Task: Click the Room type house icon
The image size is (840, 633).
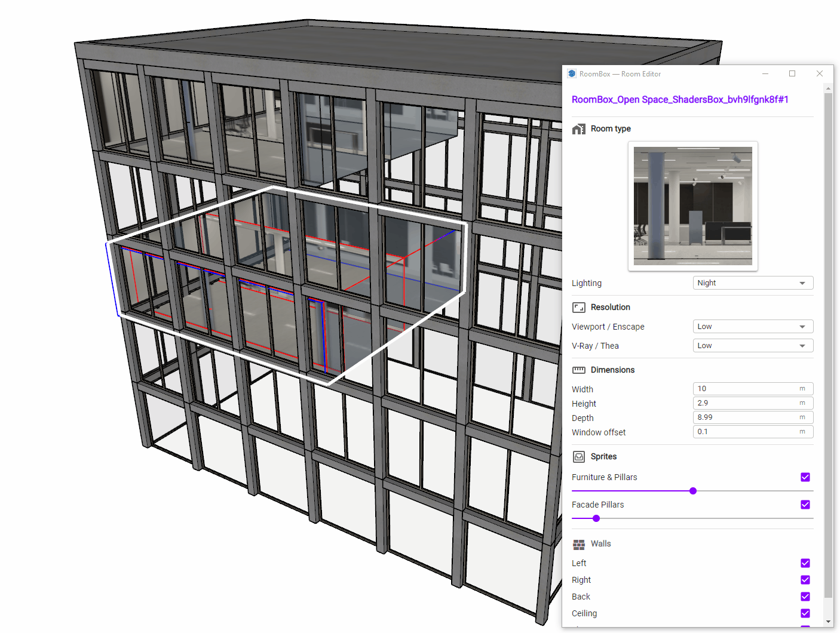Action: coord(578,129)
